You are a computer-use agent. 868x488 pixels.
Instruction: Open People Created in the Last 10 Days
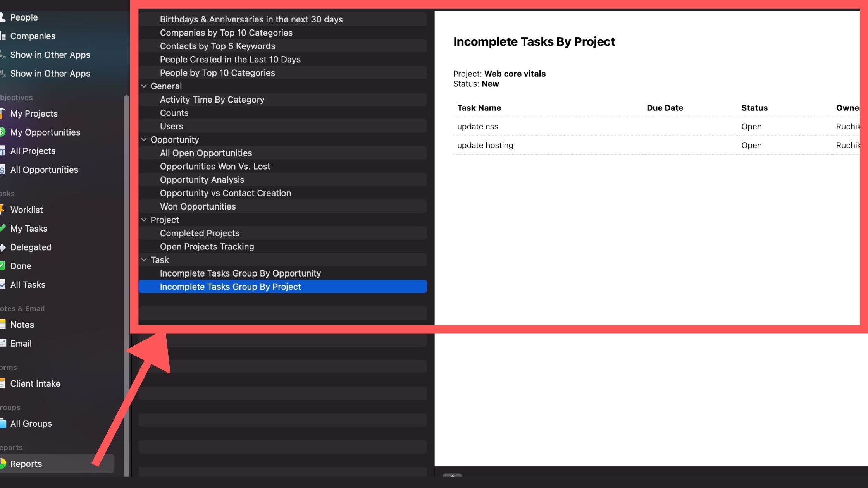(x=283, y=60)
